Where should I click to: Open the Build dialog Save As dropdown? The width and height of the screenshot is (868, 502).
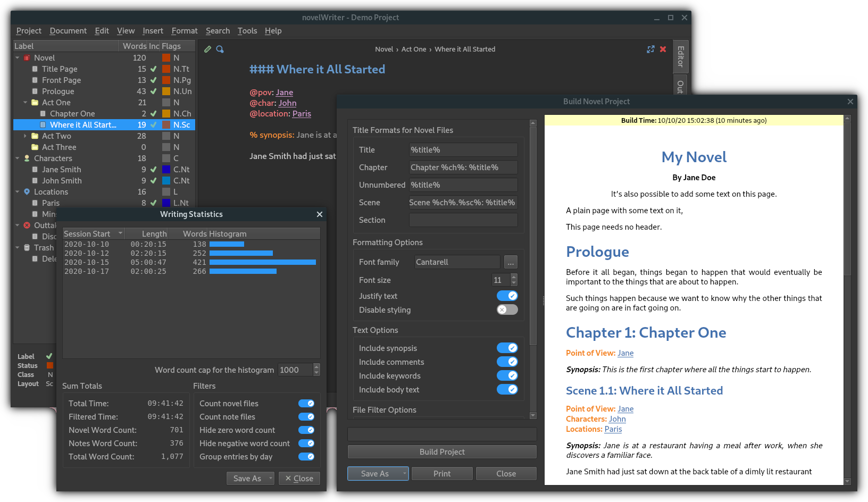pyautogui.click(x=404, y=473)
